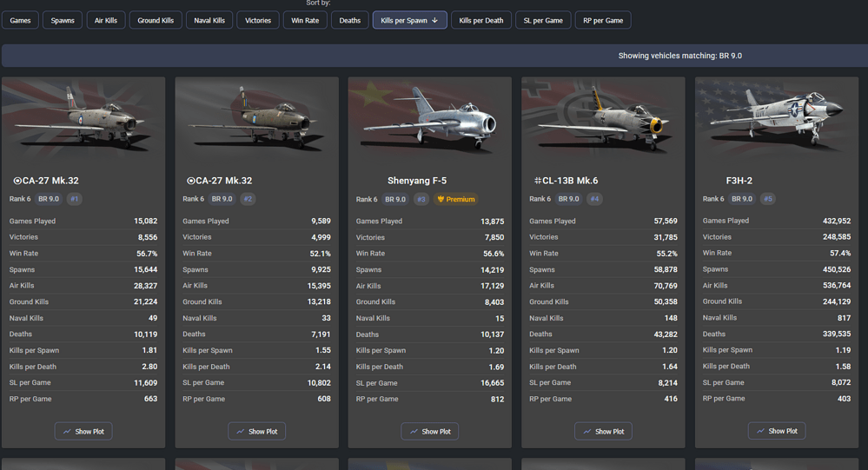Click the #5 rank badge on F3H-2
This screenshot has width=868, height=470.
point(768,199)
